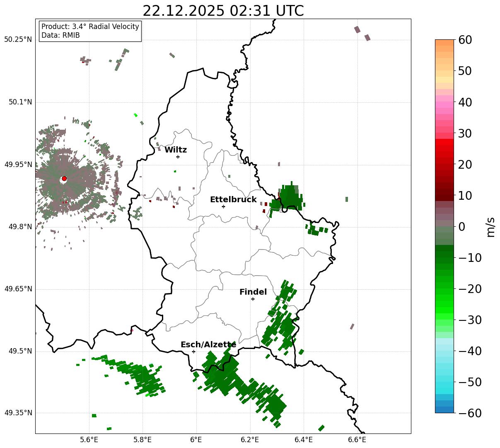Click the cross marker below Esch/Alzette

pyautogui.click(x=193, y=351)
